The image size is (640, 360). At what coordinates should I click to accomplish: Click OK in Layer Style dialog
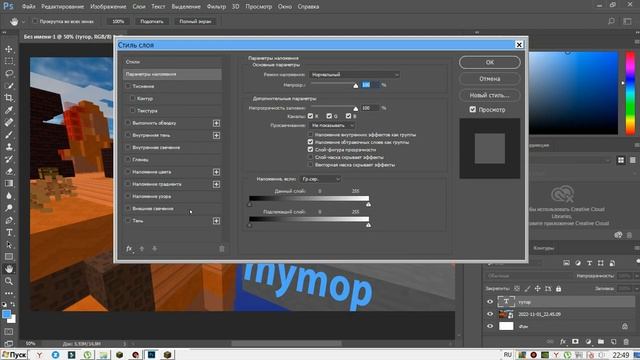click(x=489, y=62)
